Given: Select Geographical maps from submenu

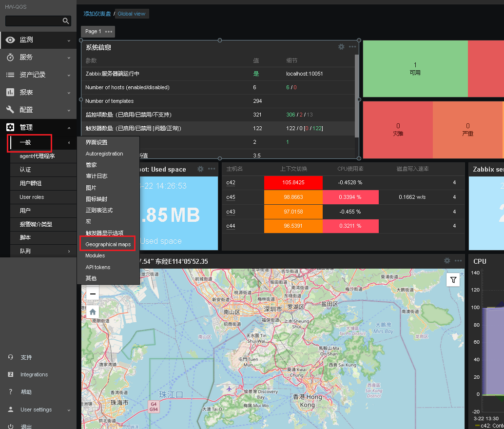Looking at the screenshot, I should coord(108,244).
